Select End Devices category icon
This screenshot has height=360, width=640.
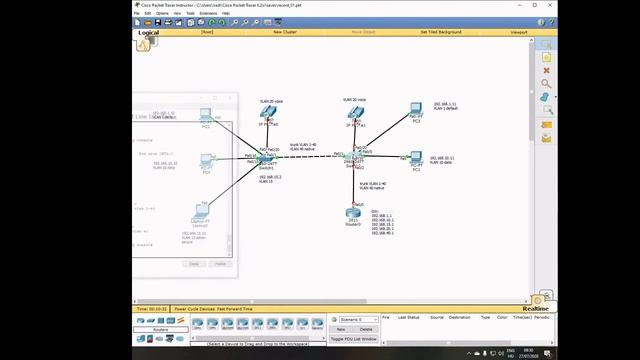(x=141, y=338)
